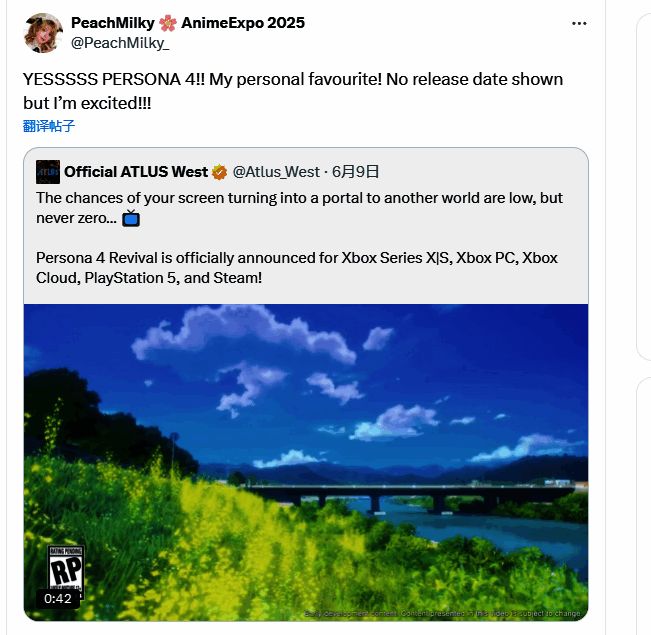The width and height of the screenshot is (651, 635).
Task: Click the bridge in the video thumbnail
Action: click(x=400, y=494)
